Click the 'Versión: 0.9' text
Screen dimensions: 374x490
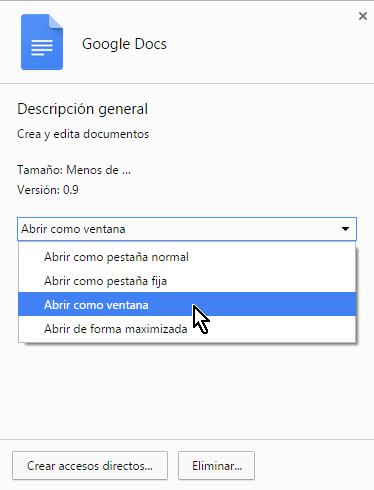(48, 190)
